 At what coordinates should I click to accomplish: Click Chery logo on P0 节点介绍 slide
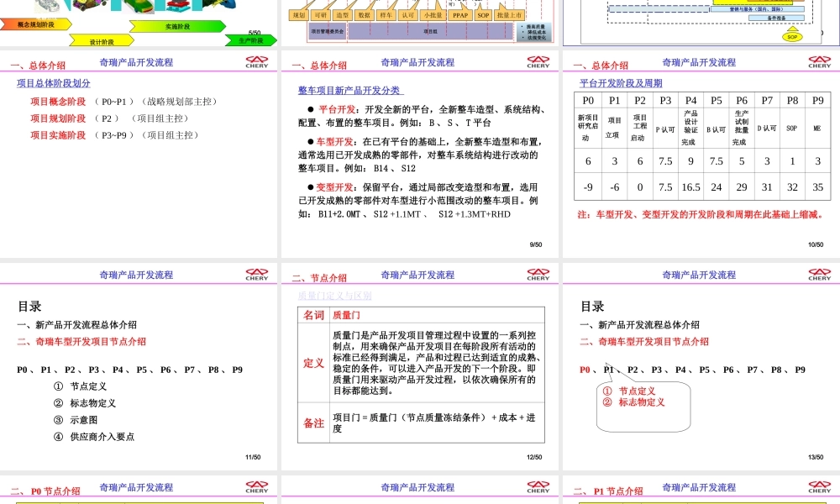coord(256,487)
